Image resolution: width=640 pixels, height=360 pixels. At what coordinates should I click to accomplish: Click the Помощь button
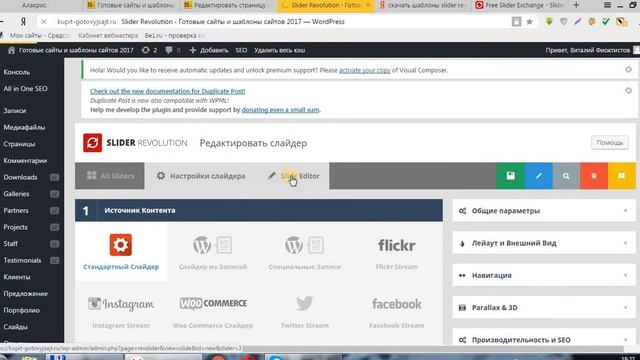tap(610, 142)
